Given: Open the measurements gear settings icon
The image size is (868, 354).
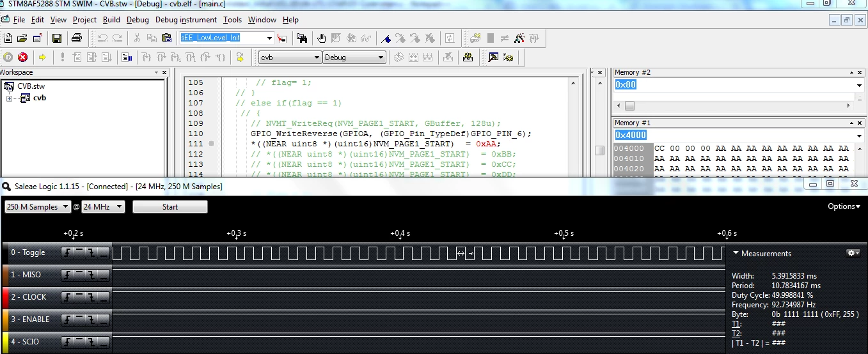Looking at the screenshot, I should click(853, 254).
